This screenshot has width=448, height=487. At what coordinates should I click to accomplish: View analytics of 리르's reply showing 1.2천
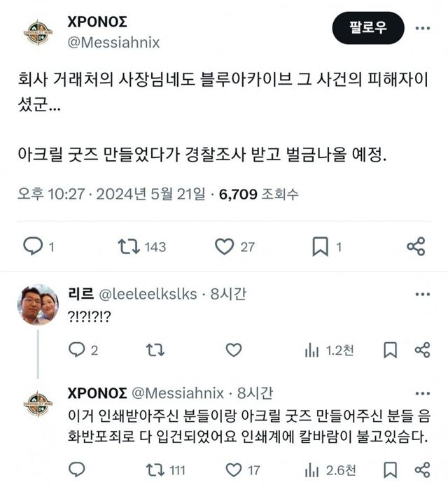click(312, 350)
